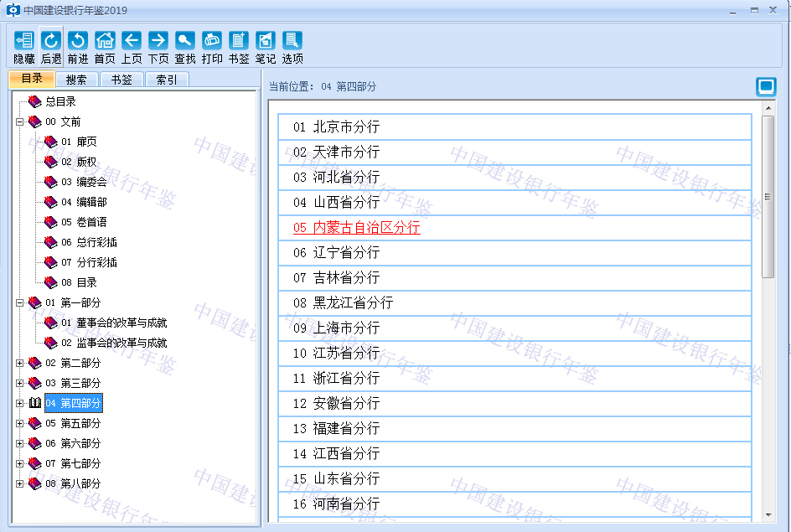Click book icon beside 07 分行彩插
791x532 pixels.
coord(50,263)
